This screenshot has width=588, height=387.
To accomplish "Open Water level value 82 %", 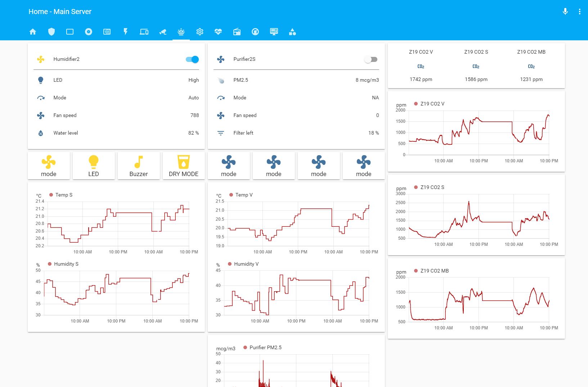I will click(194, 133).
